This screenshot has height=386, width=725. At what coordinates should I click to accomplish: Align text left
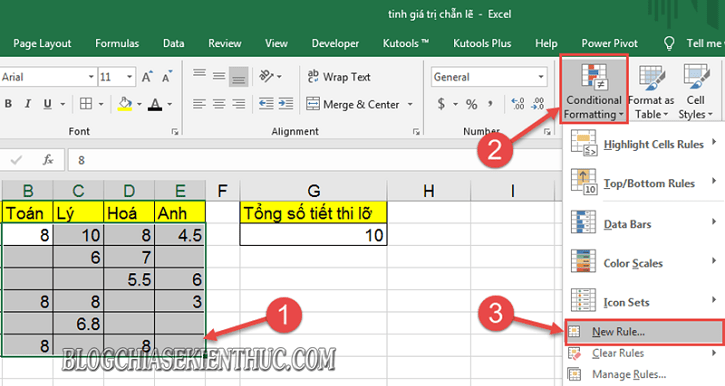(x=199, y=104)
